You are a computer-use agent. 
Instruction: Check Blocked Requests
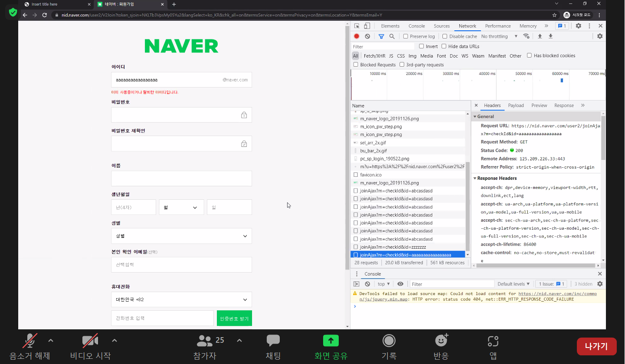coord(356,65)
